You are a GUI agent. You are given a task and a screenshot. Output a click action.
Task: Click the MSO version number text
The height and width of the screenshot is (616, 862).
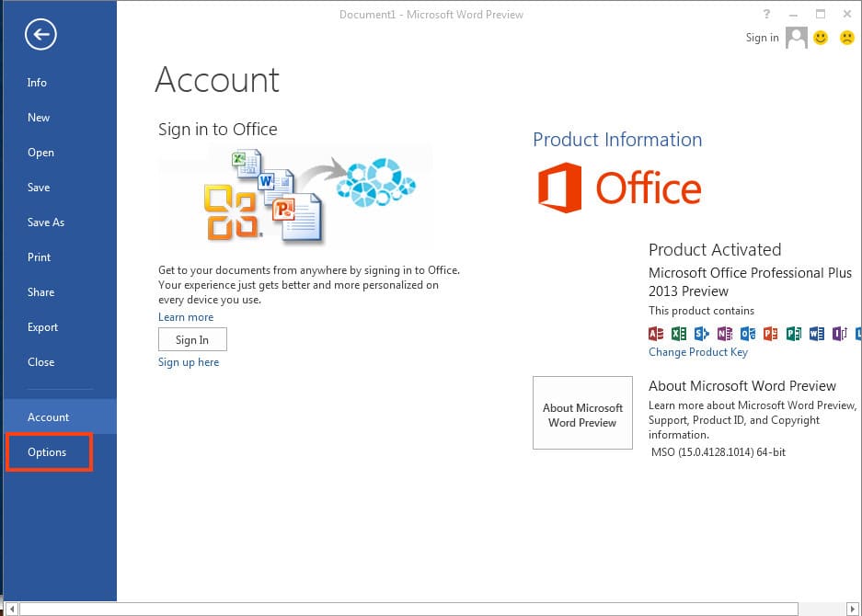click(718, 452)
